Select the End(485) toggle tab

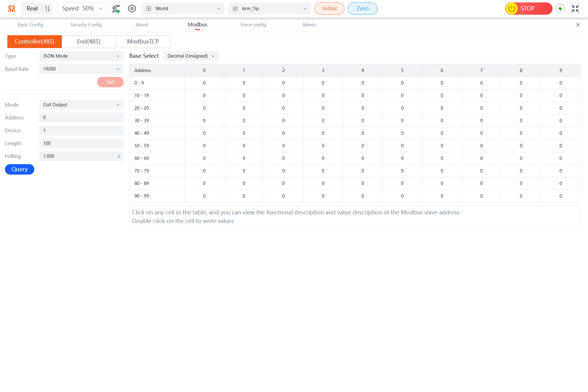[89, 42]
